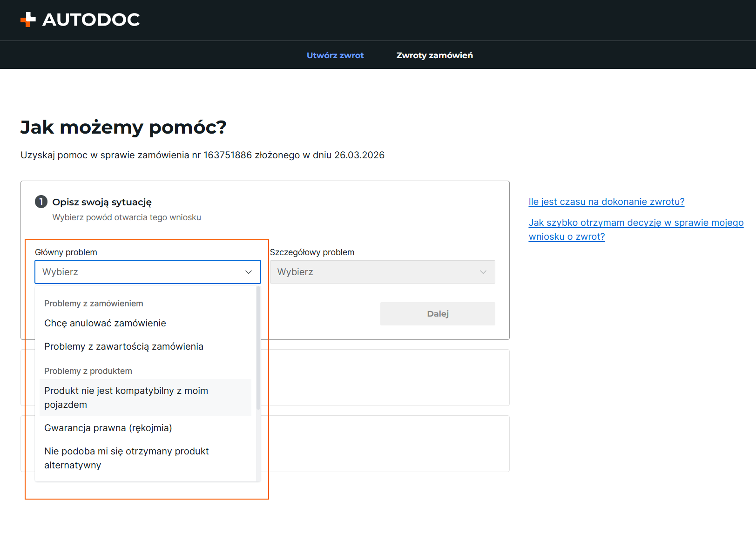The width and height of the screenshot is (756, 541).
Task: Open link about decision time for return request
Action: [636, 230]
